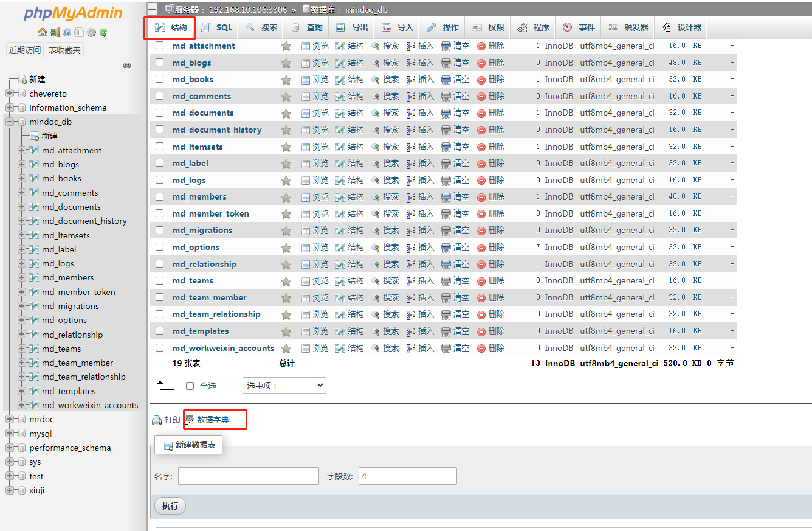Viewport: 812px width, 531px height.
Task: Select the 权限 privileges tab
Action: (488, 27)
